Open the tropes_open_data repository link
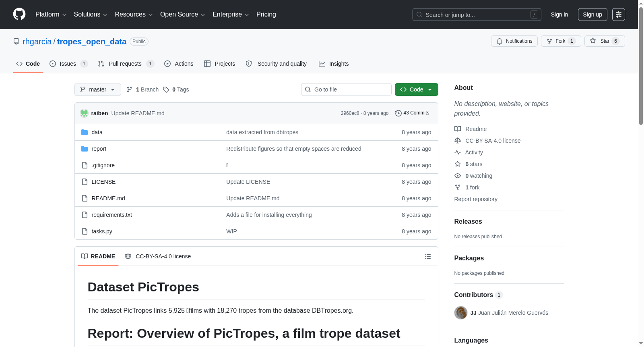 click(92, 42)
